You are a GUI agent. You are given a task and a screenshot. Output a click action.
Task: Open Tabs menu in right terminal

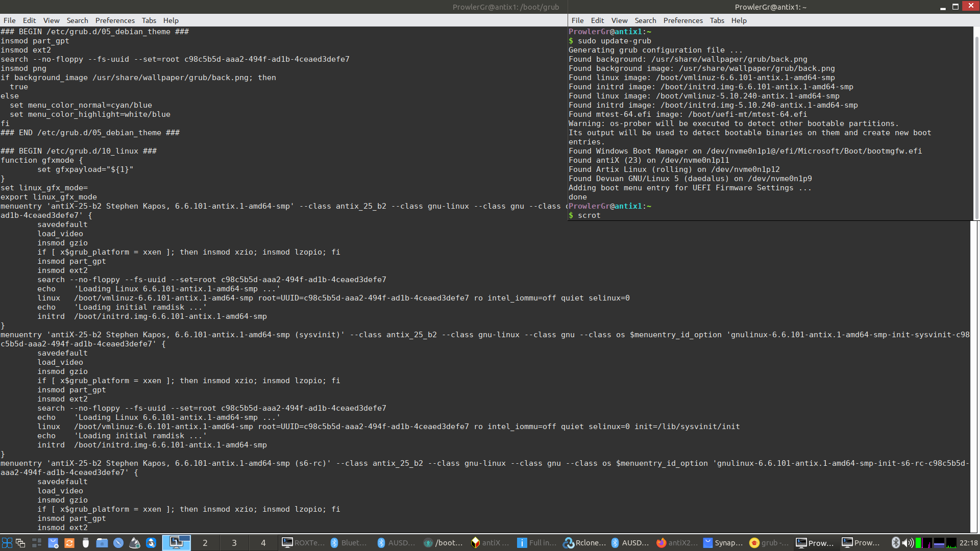coord(717,20)
